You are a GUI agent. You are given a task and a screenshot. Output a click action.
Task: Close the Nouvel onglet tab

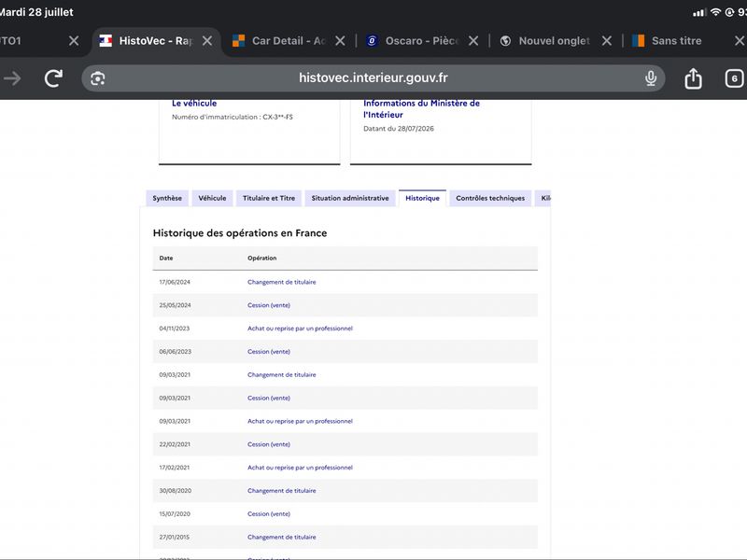point(607,41)
